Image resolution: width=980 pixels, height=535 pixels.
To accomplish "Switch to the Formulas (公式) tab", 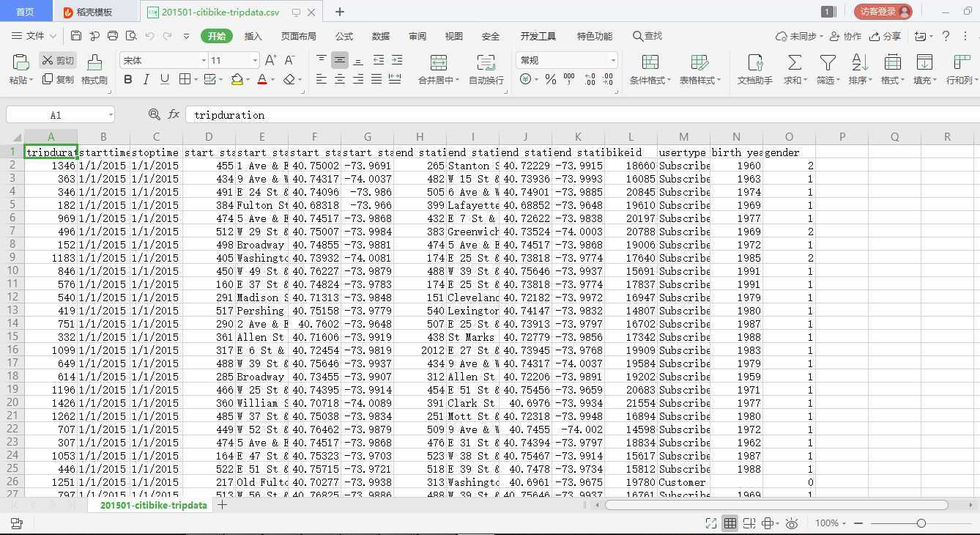I will [344, 36].
